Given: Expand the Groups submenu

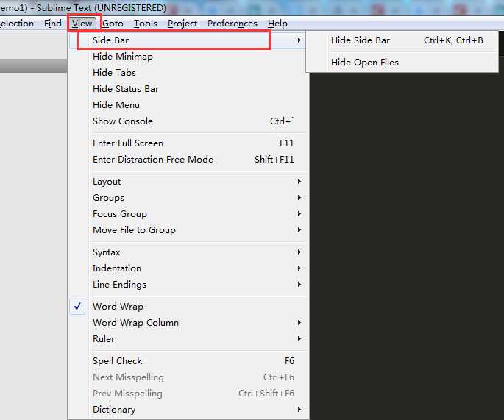Looking at the screenshot, I should tap(188, 198).
